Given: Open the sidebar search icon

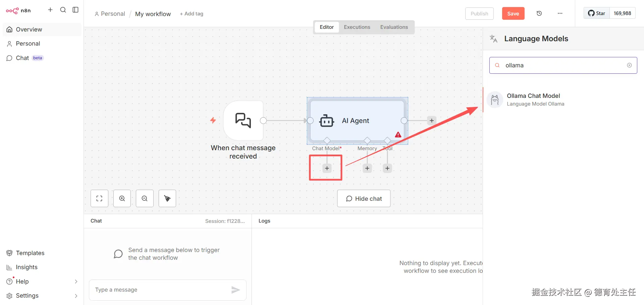Looking at the screenshot, I should pyautogui.click(x=63, y=10).
